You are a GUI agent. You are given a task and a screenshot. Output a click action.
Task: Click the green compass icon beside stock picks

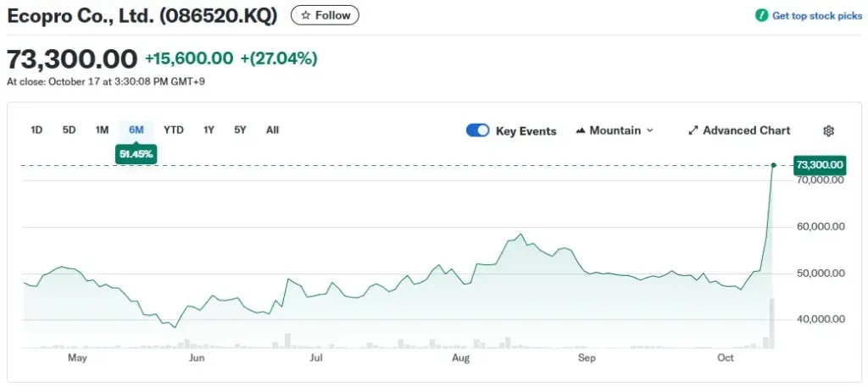(x=761, y=16)
